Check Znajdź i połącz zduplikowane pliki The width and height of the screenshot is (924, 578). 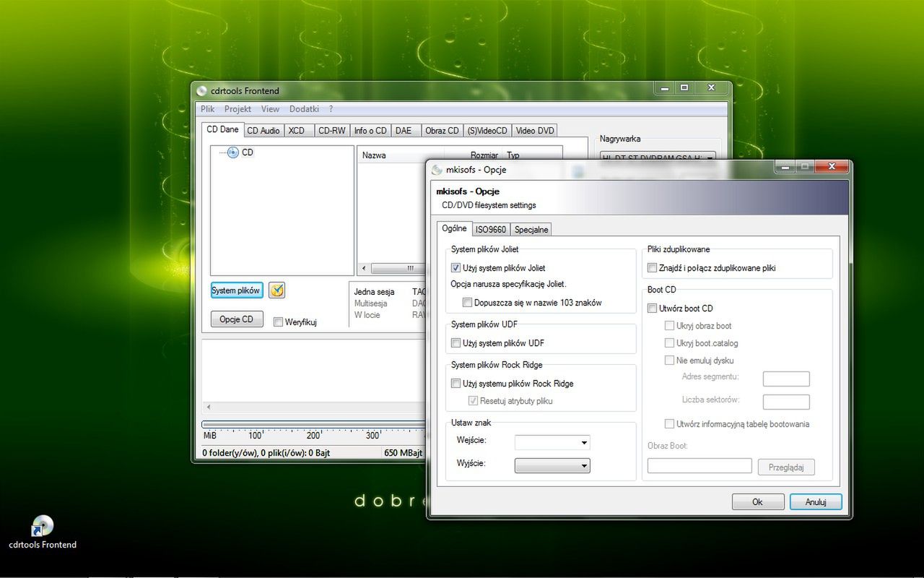652,268
